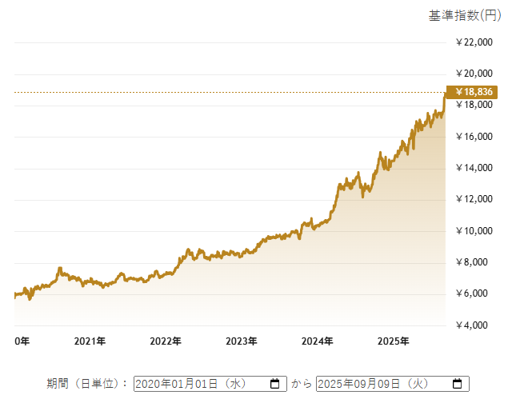Screen dimensions: 532x399
Task: Click the 2021年 x-axis label
Action: (x=90, y=341)
